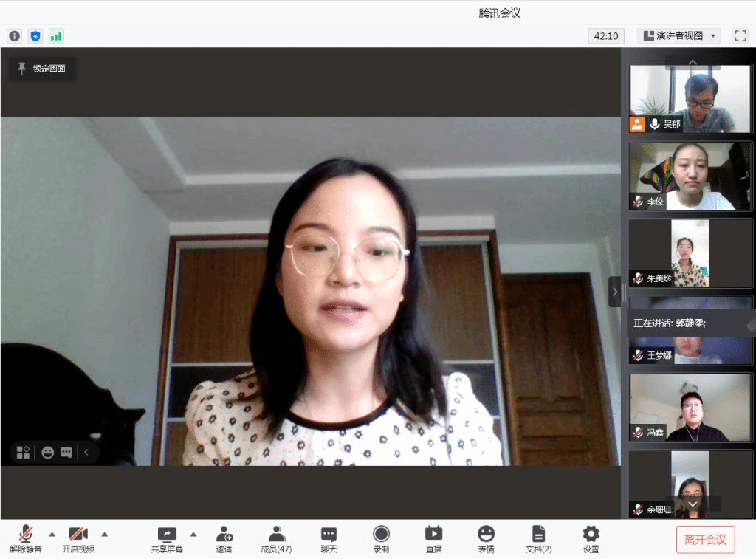Expand share options arrow beside 共享屏幕
756x559 pixels.
coord(193,534)
